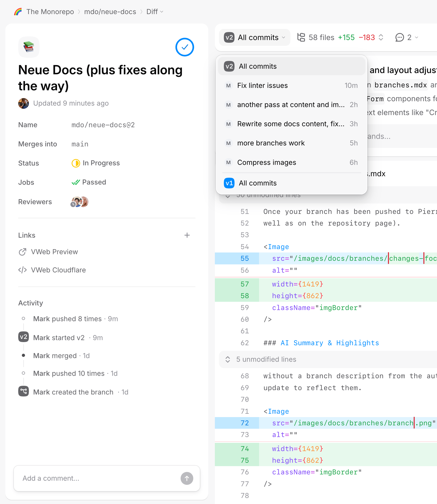Open the comments bubble icon
437x504 pixels.
[x=399, y=38]
